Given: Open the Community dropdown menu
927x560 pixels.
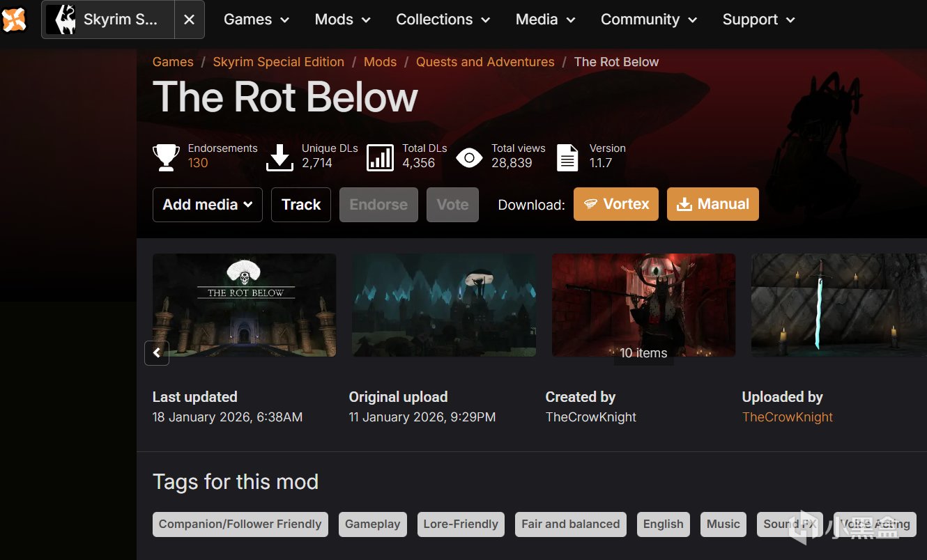Looking at the screenshot, I should 649,20.
